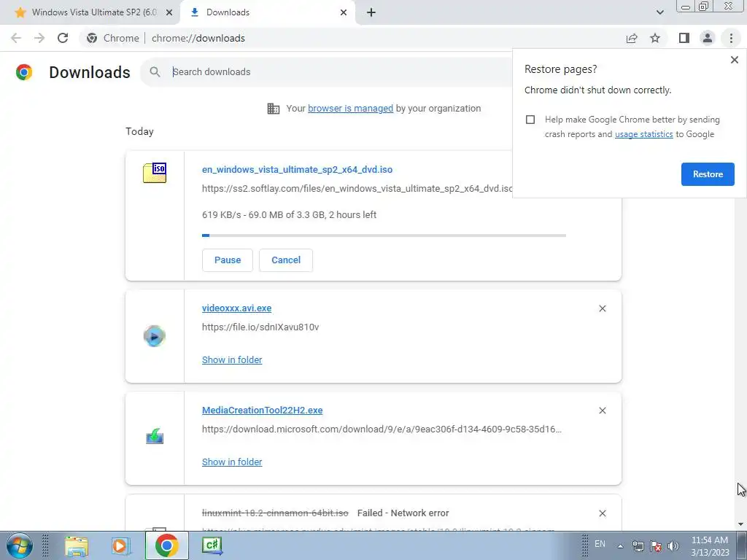747x560 pixels.
Task: Click the https://file.io/sdnIXavu810v URL text
Action: click(x=260, y=327)
